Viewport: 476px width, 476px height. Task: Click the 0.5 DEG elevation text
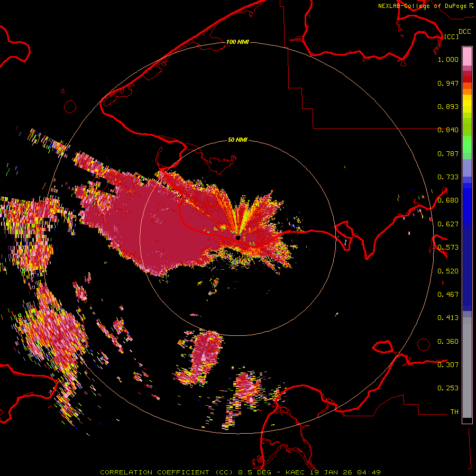tap(255, 472)
